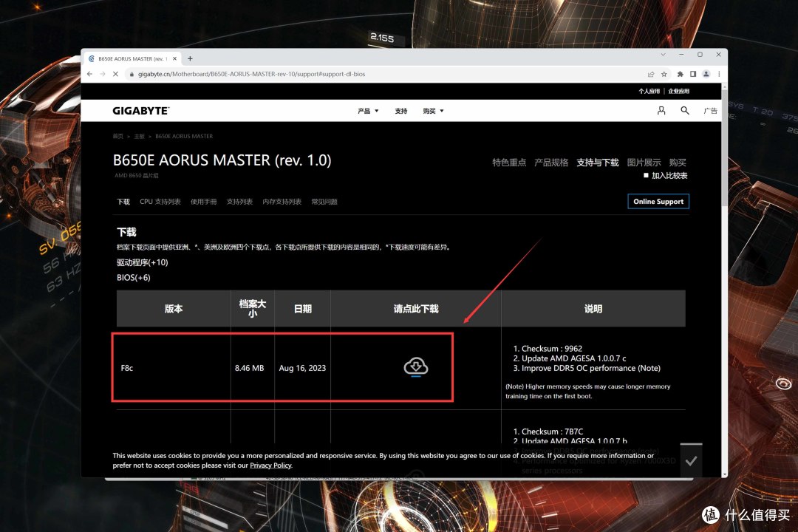Image resolution: width=798 pixels, height=532 pixels.
Task: Click the 版本 column header
Action: (174, 309)
